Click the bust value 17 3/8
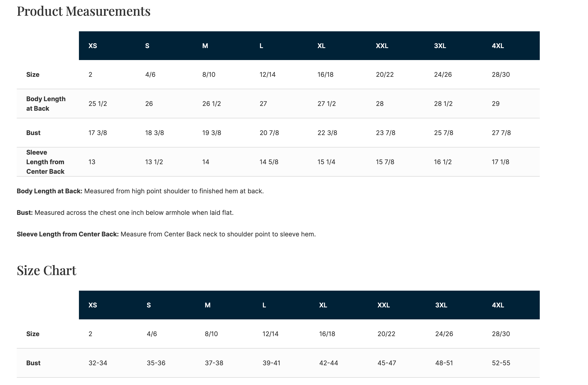The width and height of the screenshot is (588, 385). coord(98,133)
